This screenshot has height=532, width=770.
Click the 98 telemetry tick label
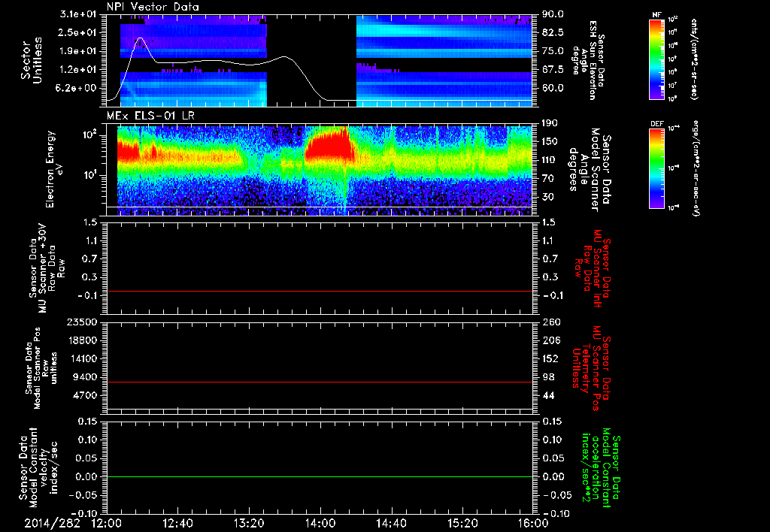pyautogui.click(x=548, y=377)
